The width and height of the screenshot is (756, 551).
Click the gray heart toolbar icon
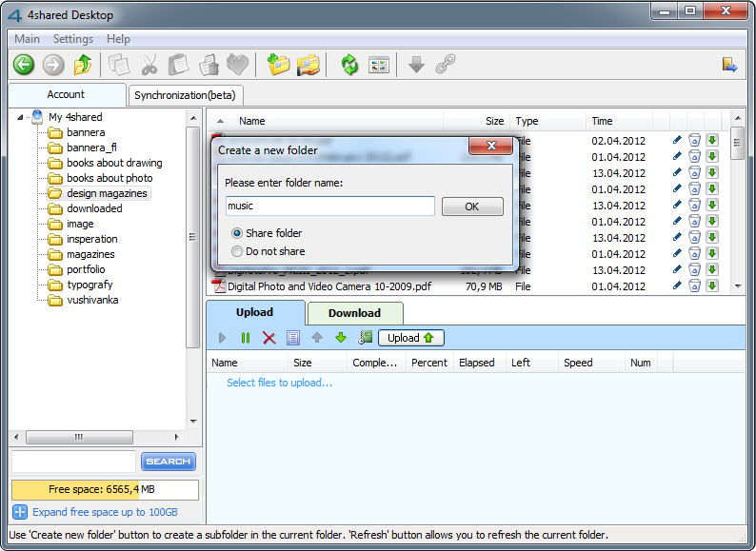pyautogui.click(x=238, y=65)
